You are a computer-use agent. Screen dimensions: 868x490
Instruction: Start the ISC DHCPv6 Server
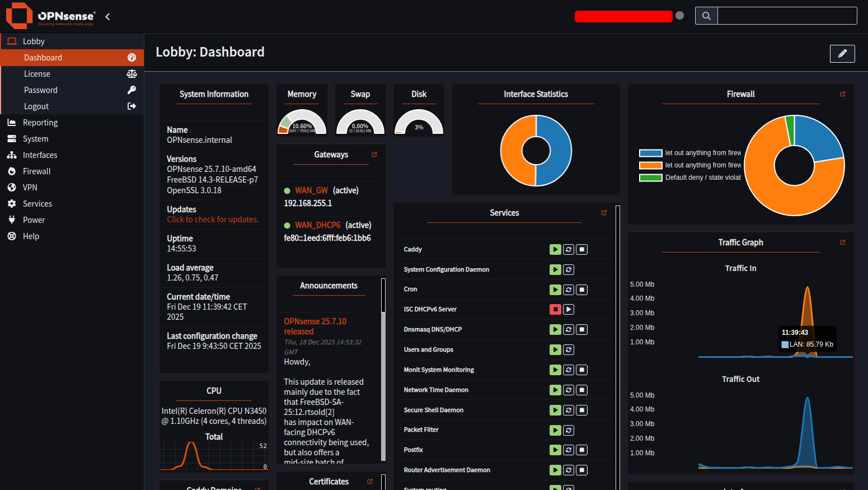click(569, 310)
